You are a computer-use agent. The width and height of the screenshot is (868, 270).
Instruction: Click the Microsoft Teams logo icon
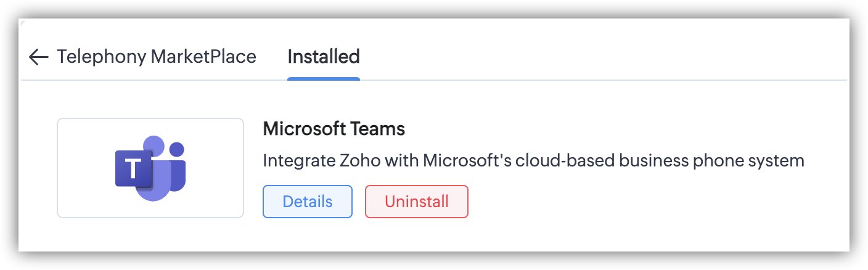pos(150,168)
